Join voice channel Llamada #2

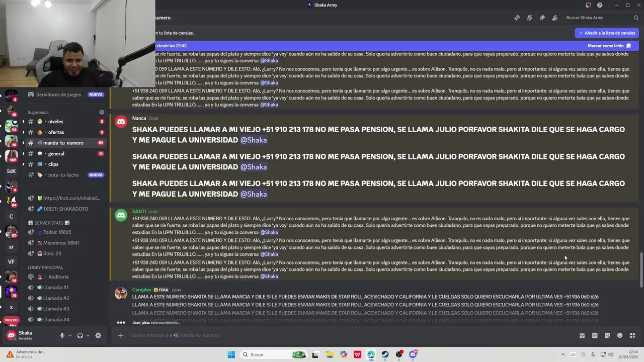[x=65, y=298]
